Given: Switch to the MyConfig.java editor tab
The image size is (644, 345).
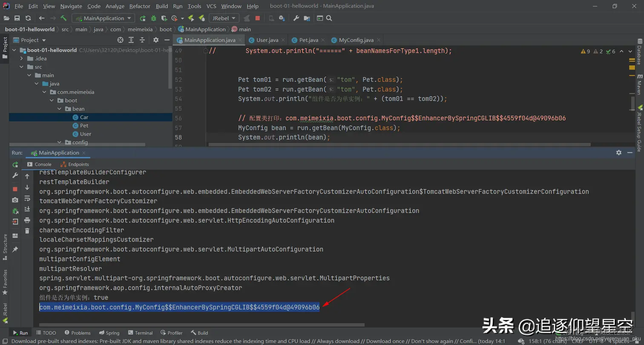Looking at the screenshot, I should pos(356,40).
